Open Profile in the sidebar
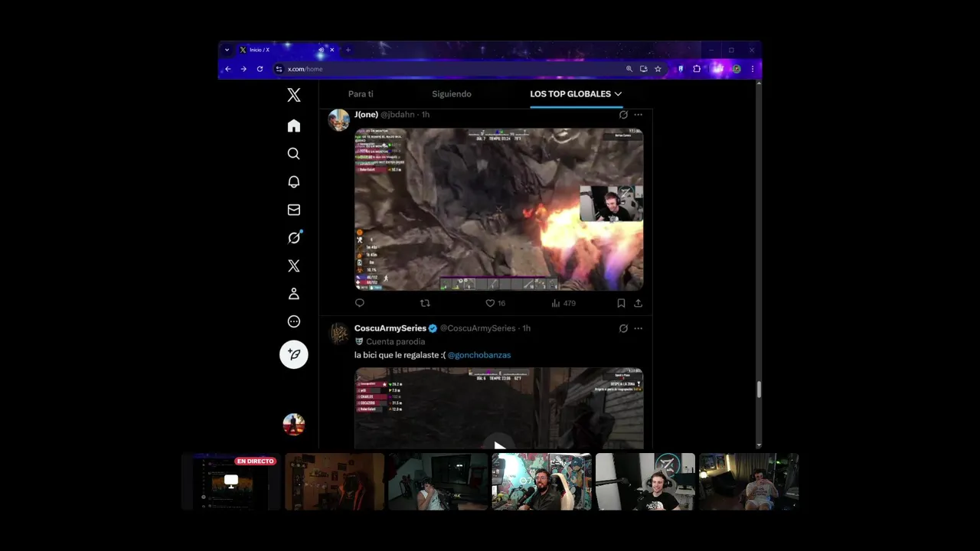This screenshot has width=980, height=551. [x=294, y=294]
